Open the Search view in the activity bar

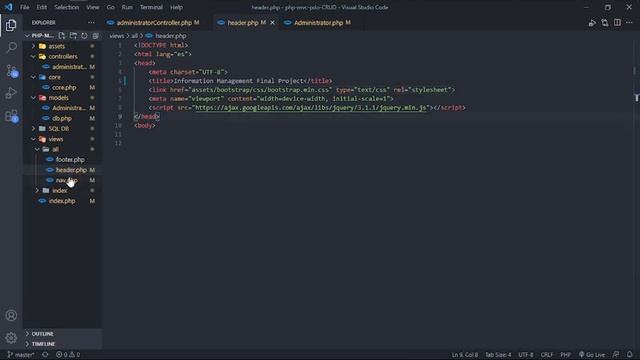tap(11, 48)
